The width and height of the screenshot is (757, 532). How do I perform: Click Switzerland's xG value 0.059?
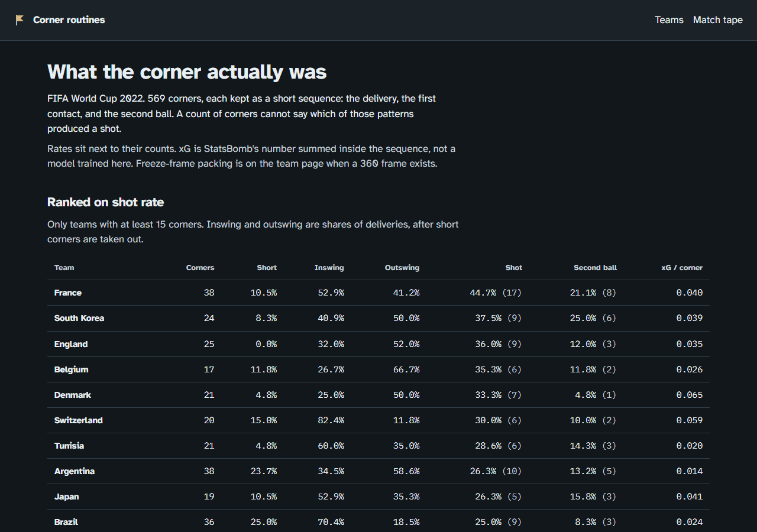pyautogui.click(x=690, y=420)
